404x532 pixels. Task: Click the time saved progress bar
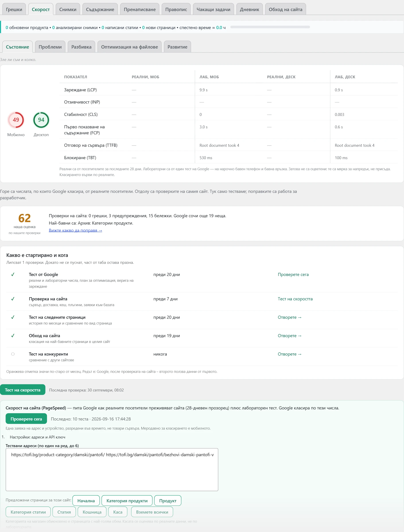[x=270, y=27]
